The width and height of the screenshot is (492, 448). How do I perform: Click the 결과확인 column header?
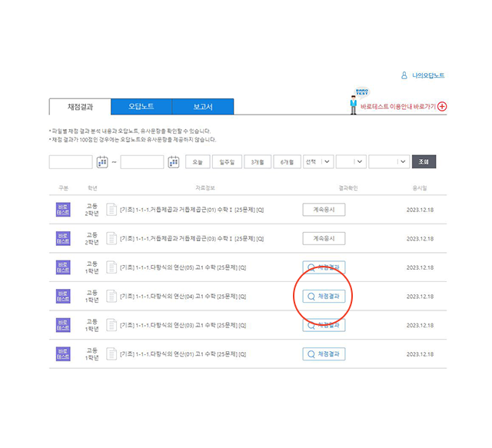point(348,188)
